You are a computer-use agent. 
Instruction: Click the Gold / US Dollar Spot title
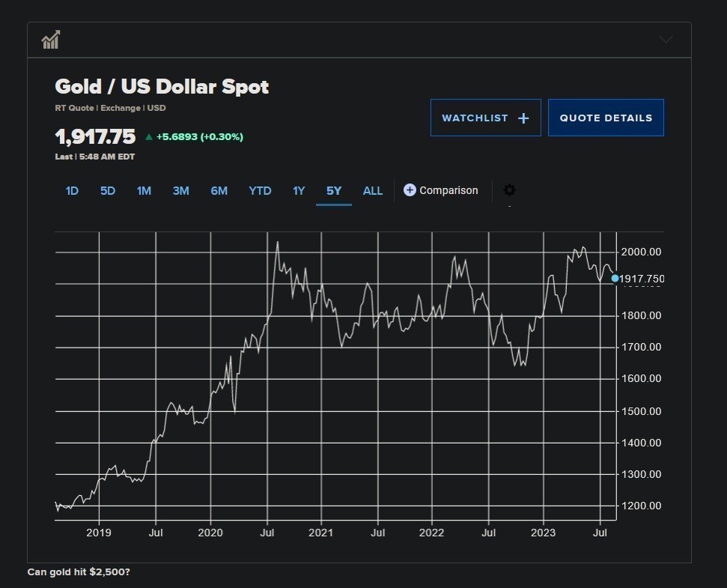click(x=162, y=87)
